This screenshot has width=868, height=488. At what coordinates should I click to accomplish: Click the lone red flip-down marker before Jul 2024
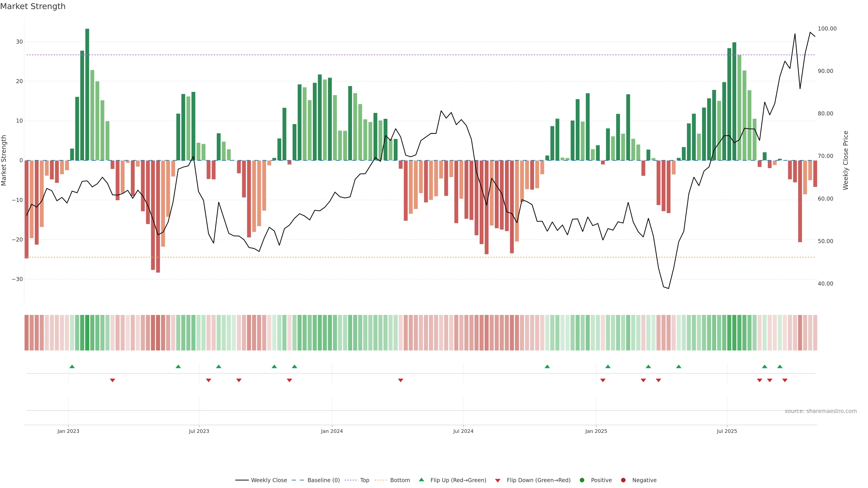click(401, 380)
